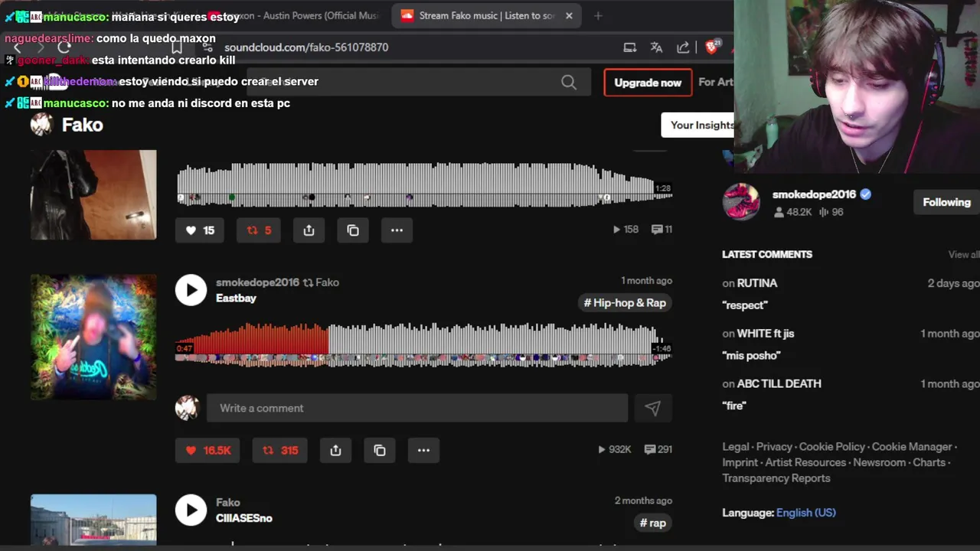
Task: Open Eastbay comments count 291
Action: click(658, 450)
